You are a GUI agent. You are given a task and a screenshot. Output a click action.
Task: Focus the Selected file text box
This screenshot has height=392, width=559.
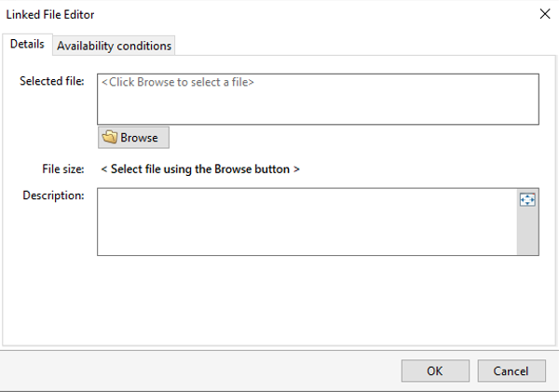pyautogui.click(x=318, y=99)
